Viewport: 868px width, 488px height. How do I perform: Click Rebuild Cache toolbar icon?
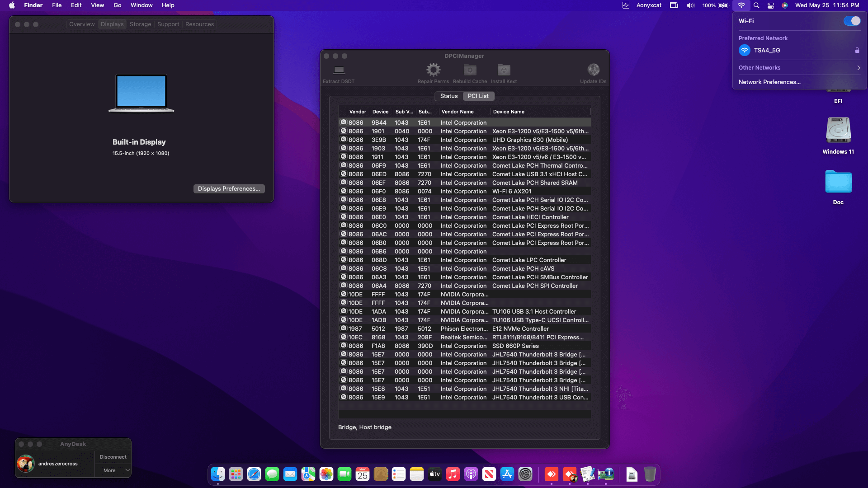tap(470, 70)
